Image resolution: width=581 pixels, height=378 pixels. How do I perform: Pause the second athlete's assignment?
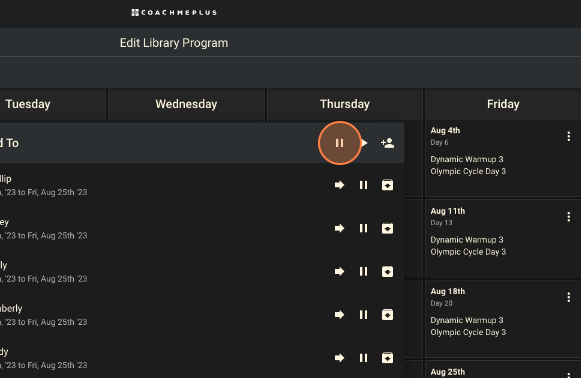coord(363,228)
